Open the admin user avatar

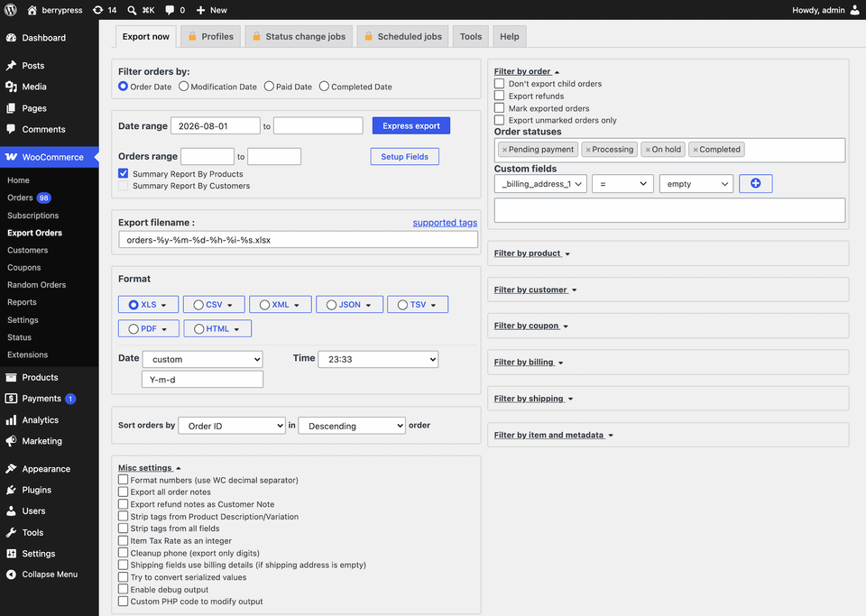[854, 10]
